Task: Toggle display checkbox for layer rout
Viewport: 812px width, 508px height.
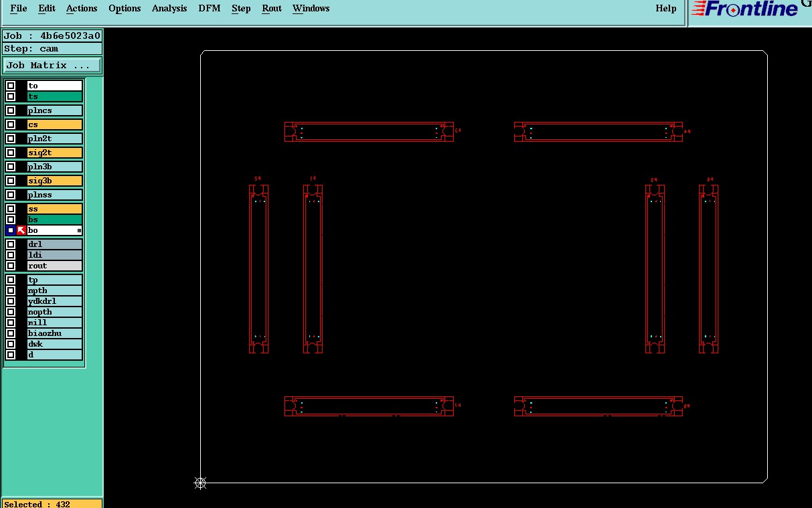Action: [x=11, y=266]
